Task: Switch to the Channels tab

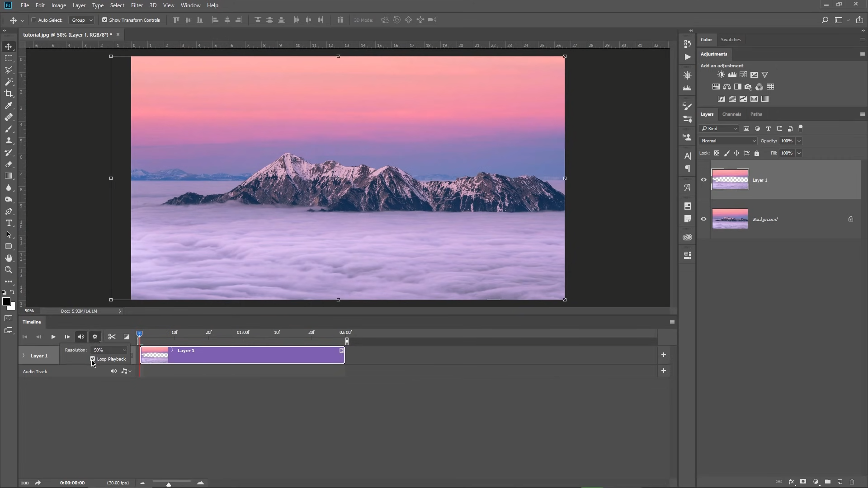Action: point(732,114)
